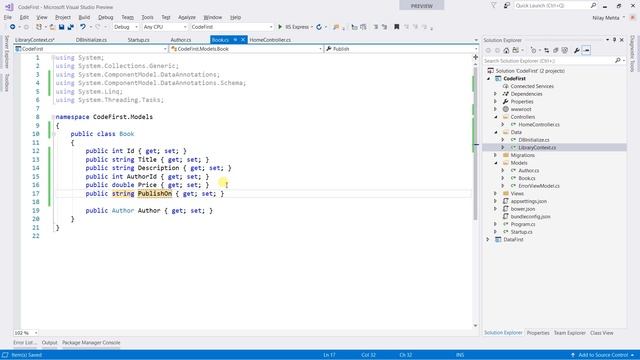Expand the Dependencies node
Viewport: 640px width, 360px height.
(x=496, y=94)
